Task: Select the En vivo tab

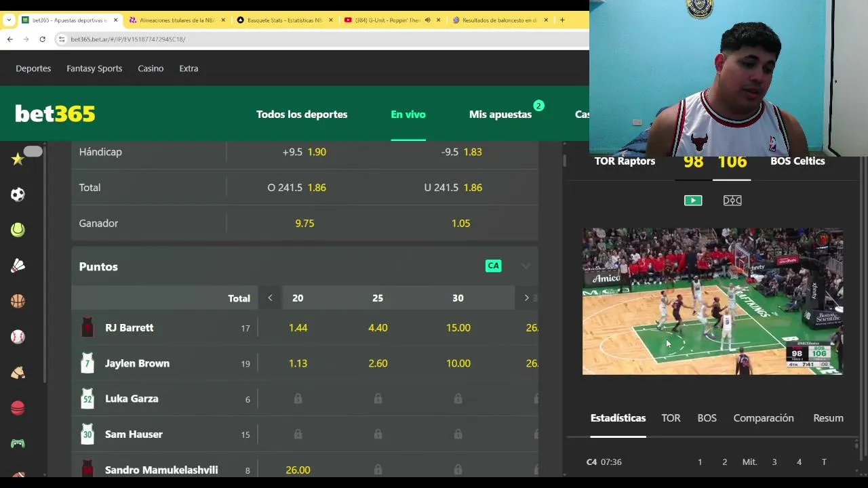Action: (x=408, y=115)
